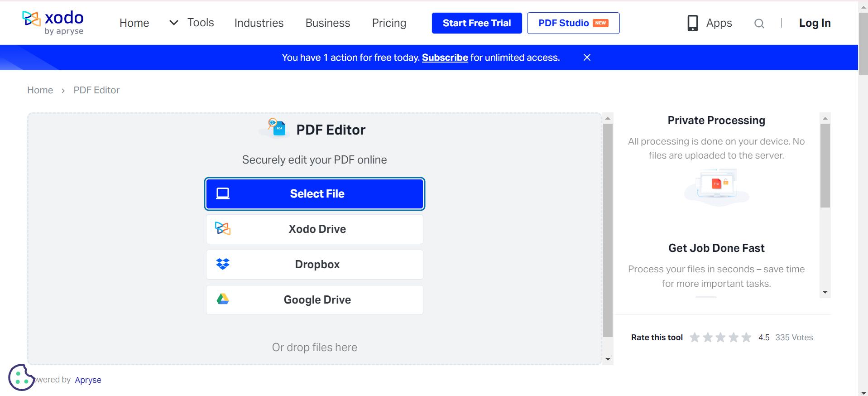
Task: Open the Industries menu
Action: click(x=259, y=23)
